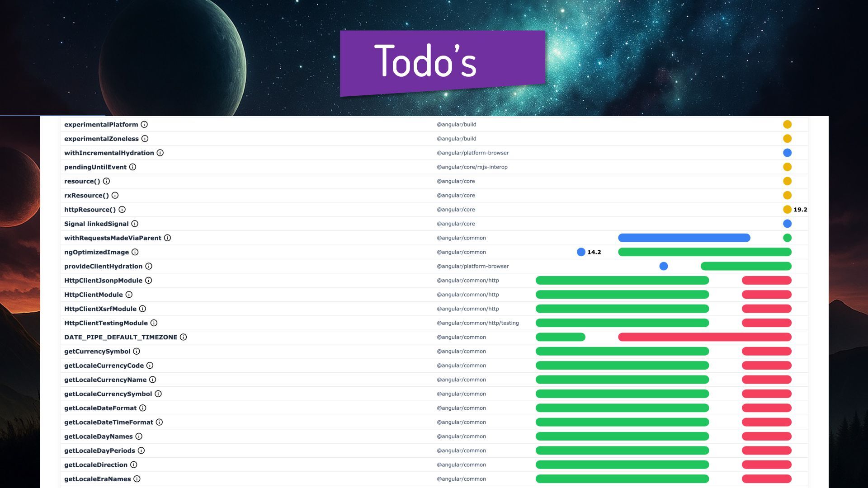Click blue bar in withRequestsMadeViaParent row
The image size is (868, 488).
point(684,238)
